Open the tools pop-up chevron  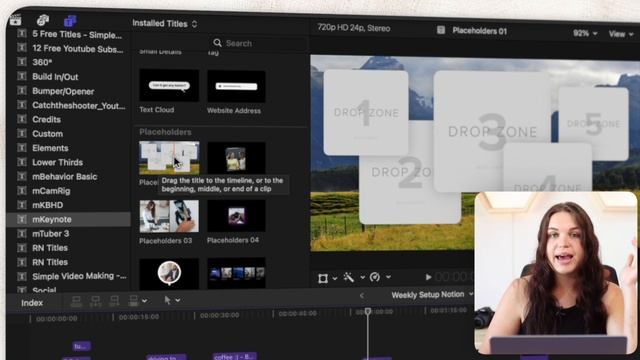pos(178,300)
